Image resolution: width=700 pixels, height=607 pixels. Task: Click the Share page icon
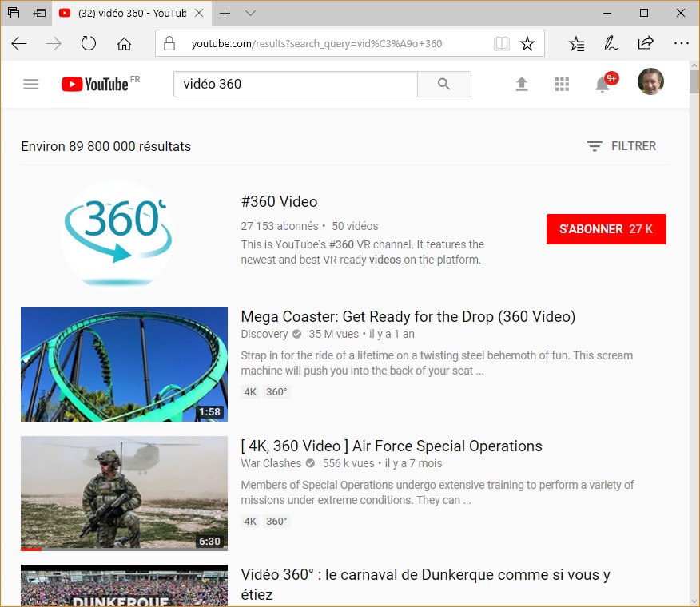(646, 43)
